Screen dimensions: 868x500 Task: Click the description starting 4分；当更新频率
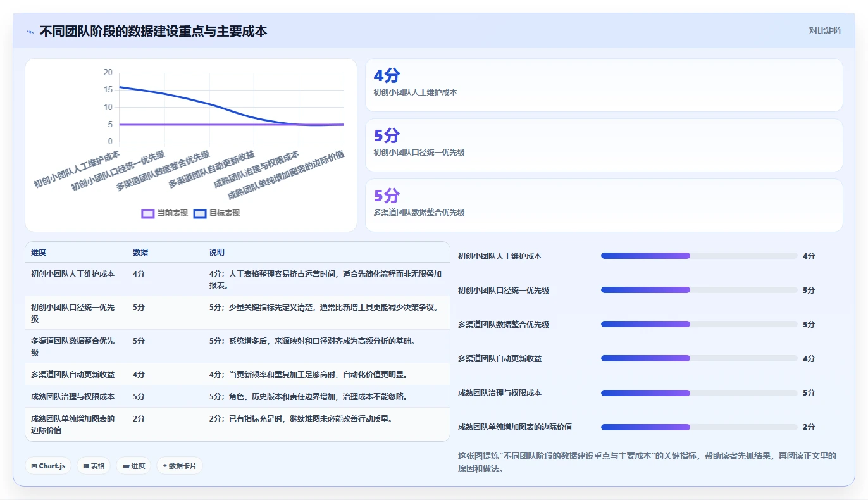308,375
